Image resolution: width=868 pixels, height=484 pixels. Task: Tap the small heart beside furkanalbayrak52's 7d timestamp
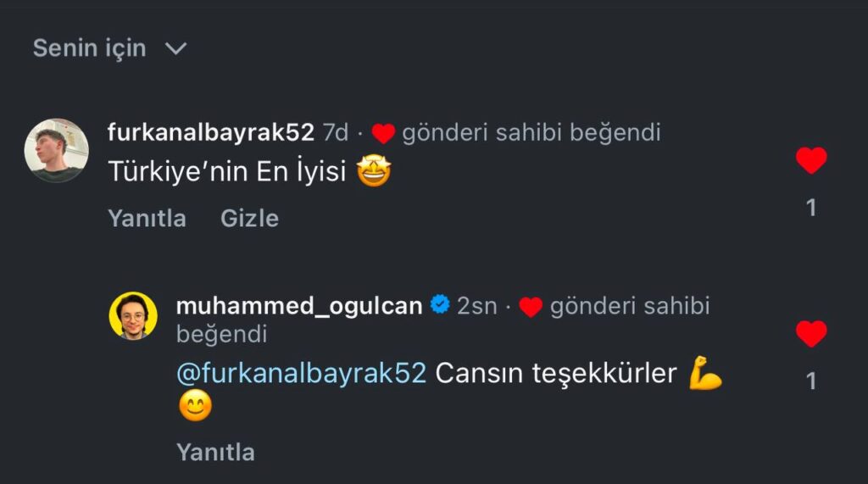[383, 133]
